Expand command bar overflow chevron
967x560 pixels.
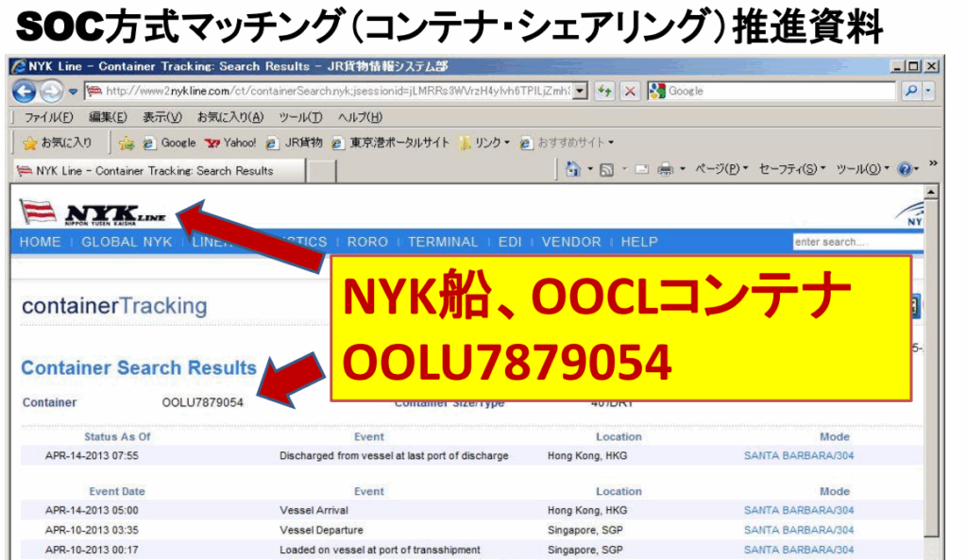click(x=933, y=162)
